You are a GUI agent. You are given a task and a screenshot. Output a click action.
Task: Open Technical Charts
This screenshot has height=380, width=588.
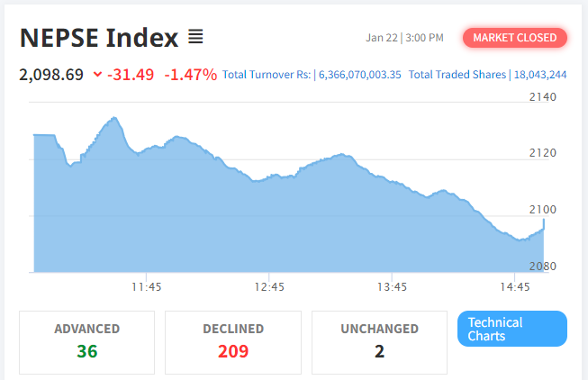511,329
